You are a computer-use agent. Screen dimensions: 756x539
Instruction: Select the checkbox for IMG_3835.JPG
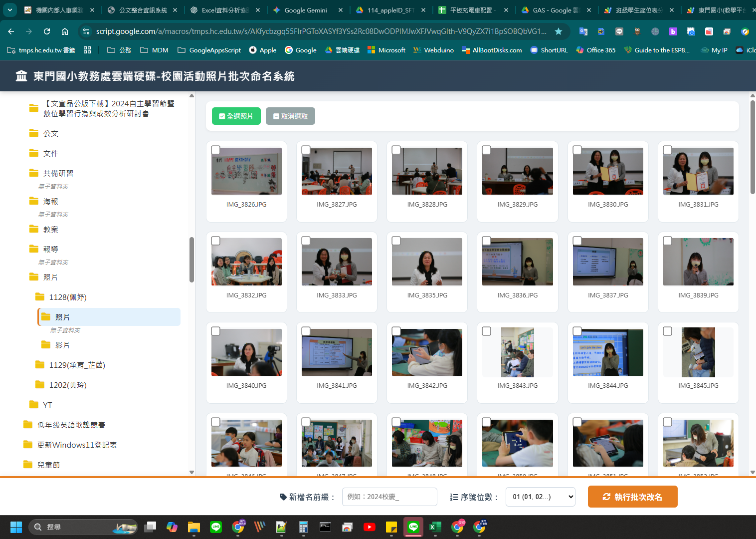click(x=396, y=241)
